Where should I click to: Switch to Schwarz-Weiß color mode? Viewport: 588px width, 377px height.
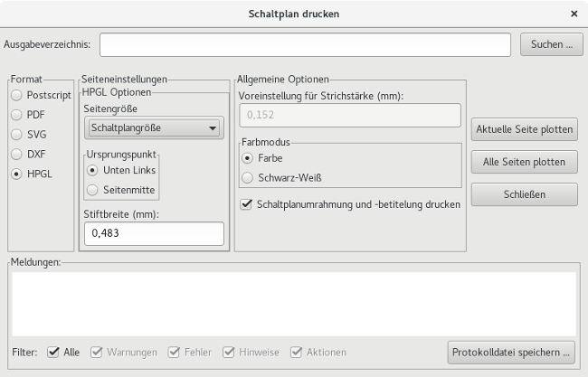point(249,177)
